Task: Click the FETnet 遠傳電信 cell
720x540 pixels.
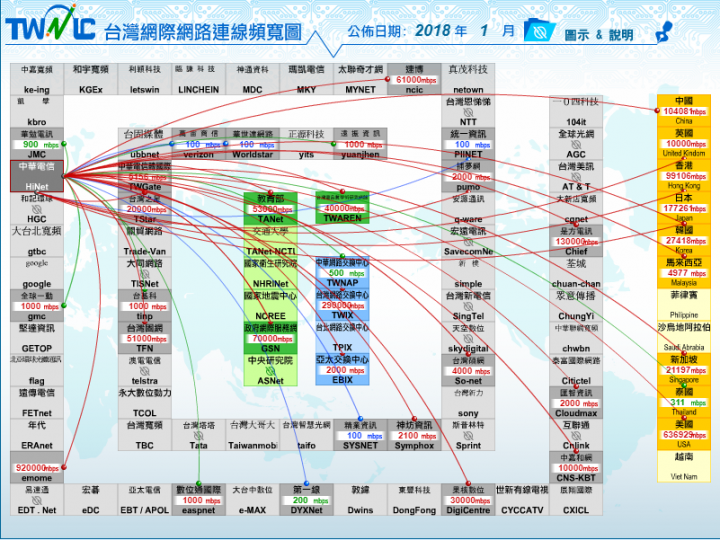Action: click(37, 403)
